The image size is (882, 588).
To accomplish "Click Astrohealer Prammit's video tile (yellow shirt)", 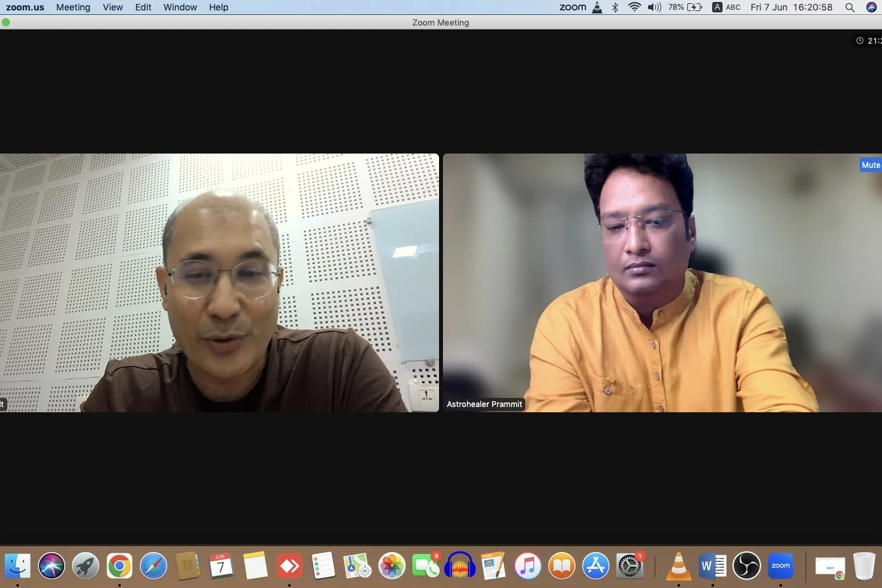I will coord(662,283).
